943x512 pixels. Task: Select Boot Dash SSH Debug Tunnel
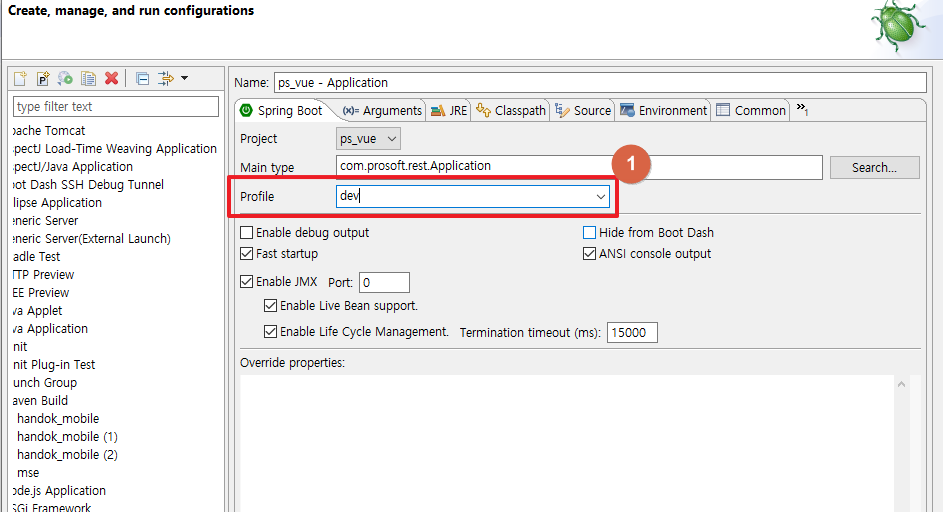88,185
